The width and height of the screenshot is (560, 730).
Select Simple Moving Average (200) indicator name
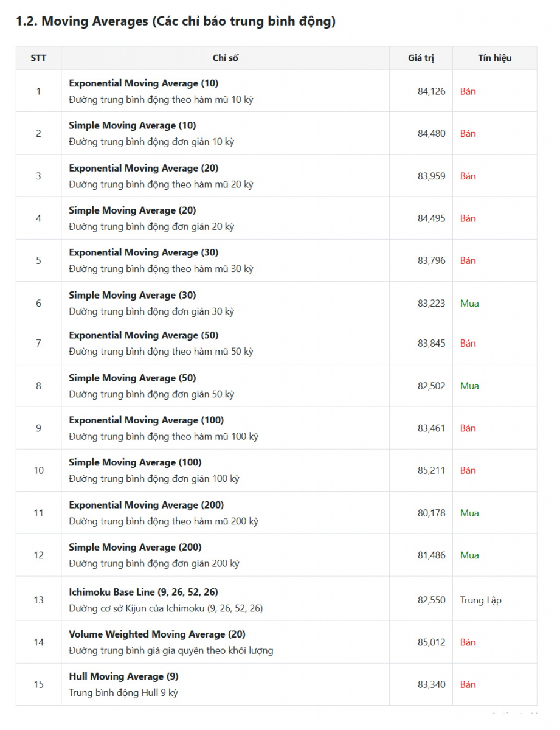[x=135, y=547]
